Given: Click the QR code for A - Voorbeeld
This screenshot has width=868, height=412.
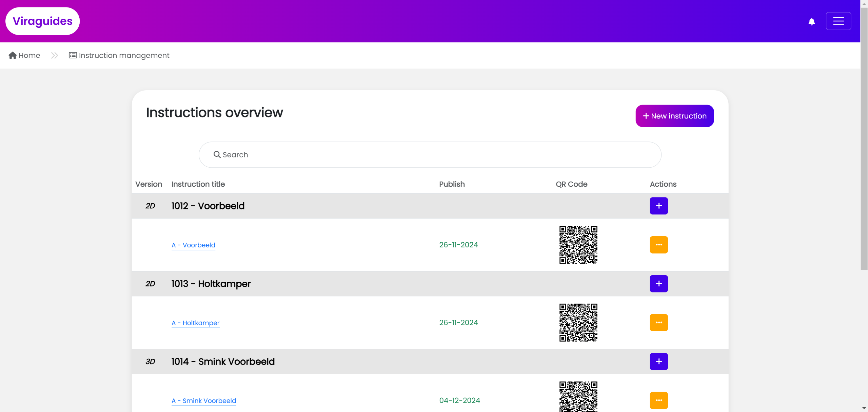Looking at the screenshot, I should point(578,245).
